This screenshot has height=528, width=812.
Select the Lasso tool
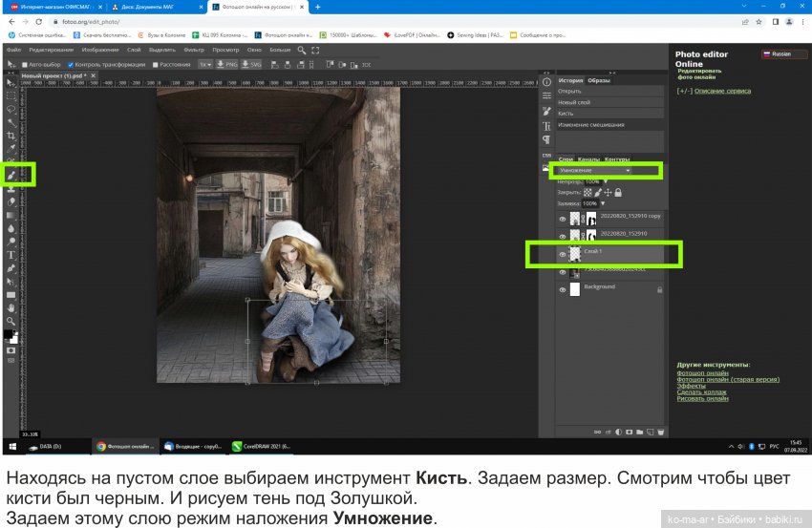(x=11, y=109)
